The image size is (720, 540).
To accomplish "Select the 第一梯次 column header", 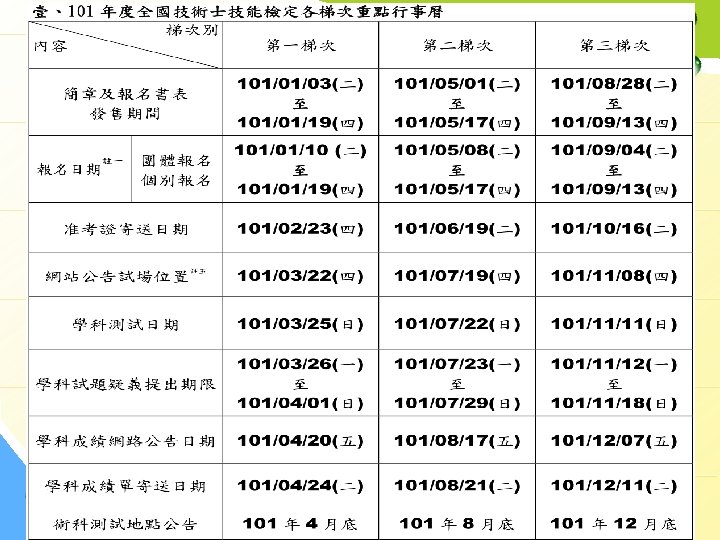I will click(x=301, y=45).
